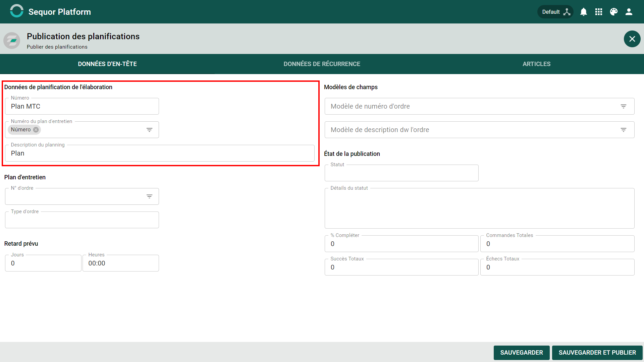This screenshot has height=362, width=644.
Task: Click Sauvegarder et publier button
Action: [x=597, y=353]
